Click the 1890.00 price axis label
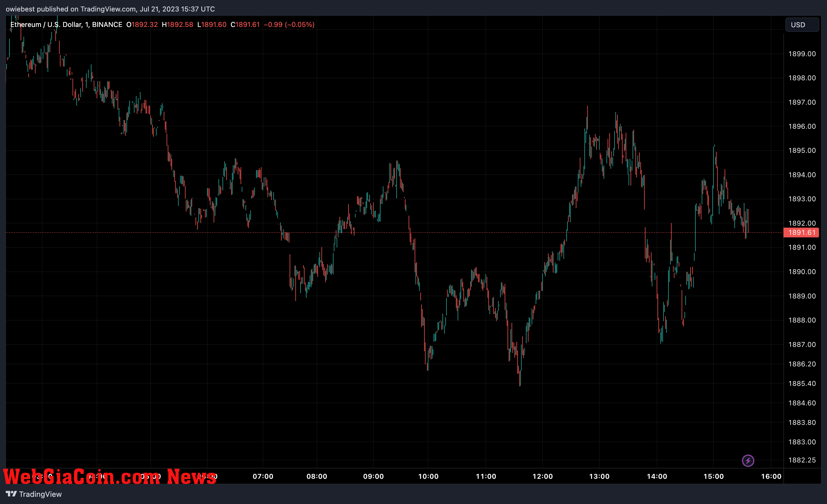Screen dimensions: 827x504 point(802,272)
